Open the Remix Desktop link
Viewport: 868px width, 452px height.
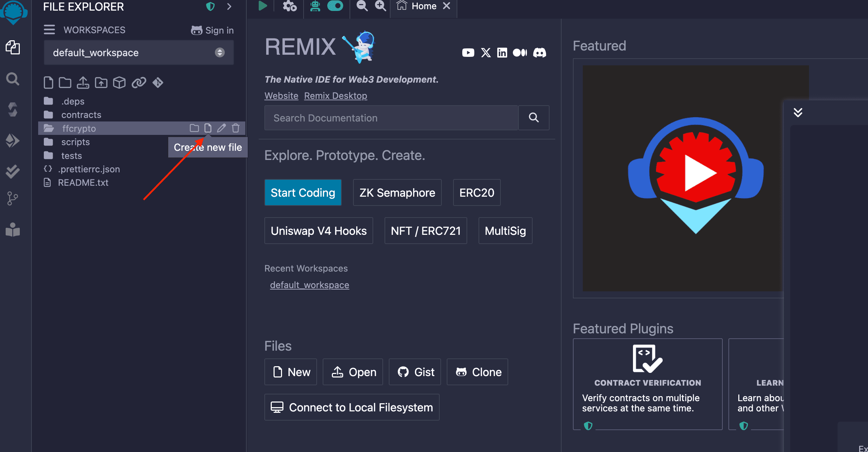pyautogui.click(x=336, y=96)
